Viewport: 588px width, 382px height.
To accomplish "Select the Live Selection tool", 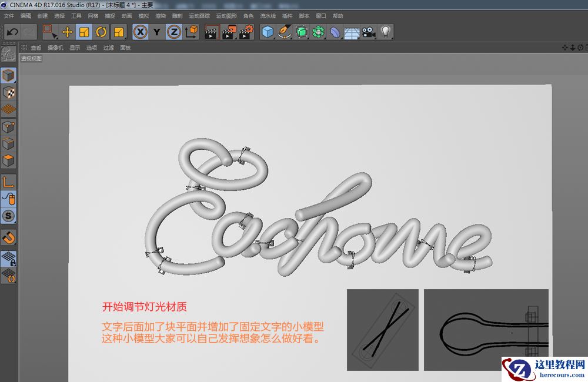I will [x=49, y=32].
